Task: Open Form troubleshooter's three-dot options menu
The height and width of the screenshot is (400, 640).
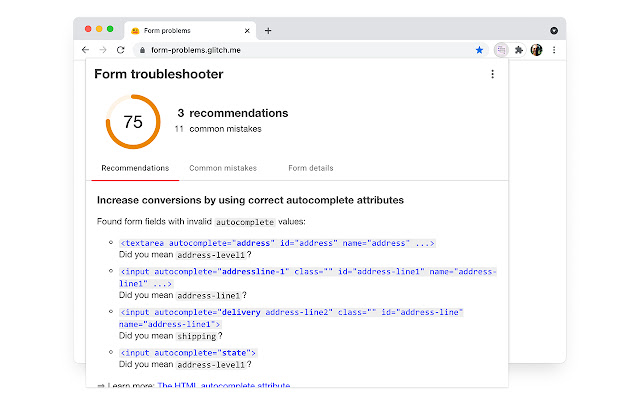Action: 492,74
